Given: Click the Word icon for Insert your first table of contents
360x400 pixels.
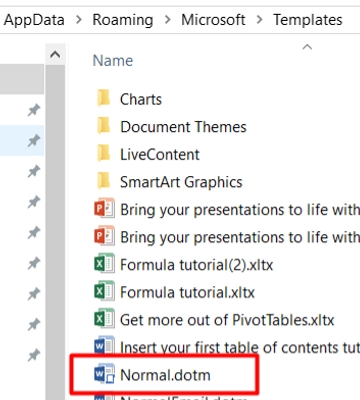Looking at the screenshot, I should (x=105, y=346).
